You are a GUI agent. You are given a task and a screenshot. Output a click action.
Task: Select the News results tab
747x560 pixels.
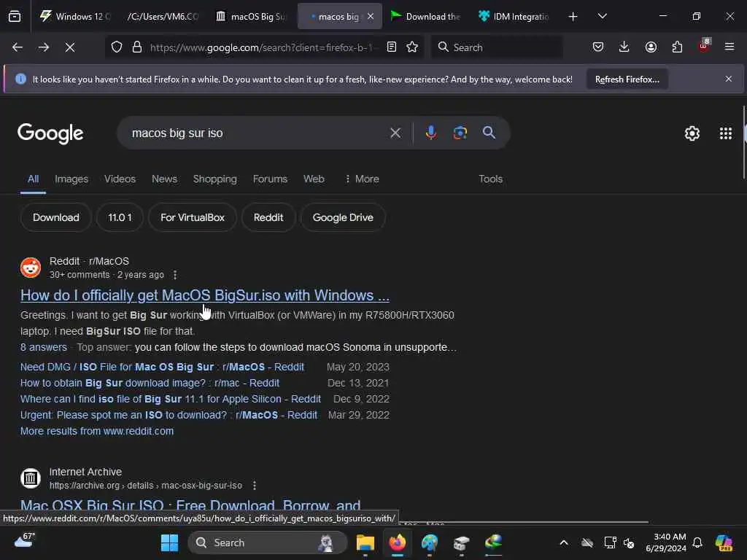[164, 179]
